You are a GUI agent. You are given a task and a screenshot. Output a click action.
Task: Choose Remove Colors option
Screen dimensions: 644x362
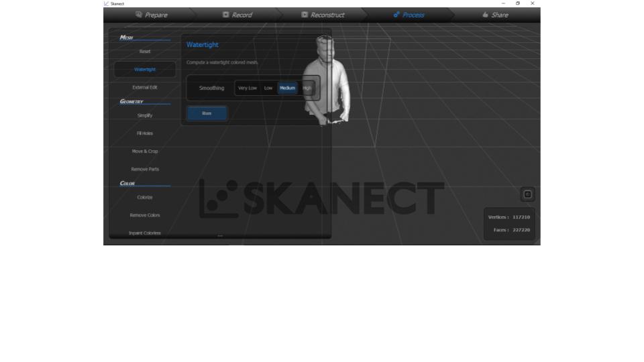(x=145, y=215)
